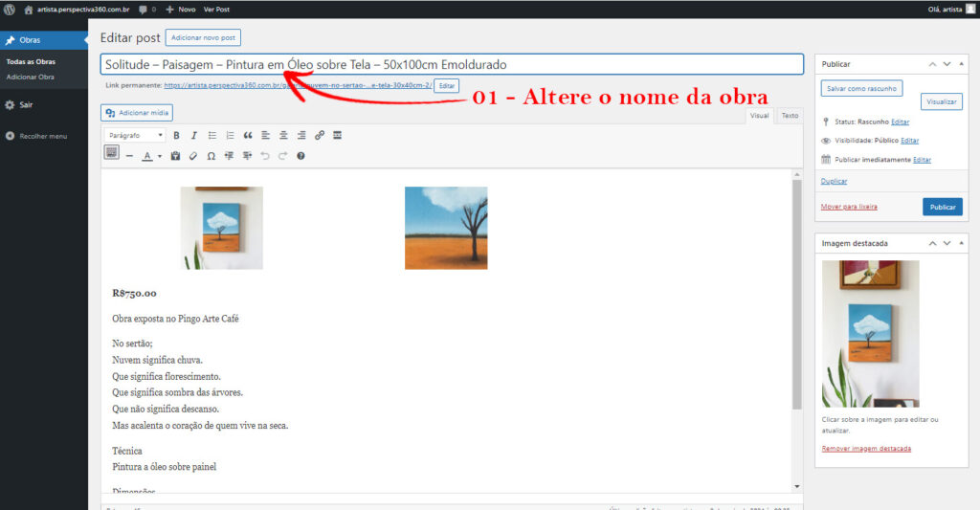
Task: Open the Olá, artista user menu
Action: tap(950, 10)
